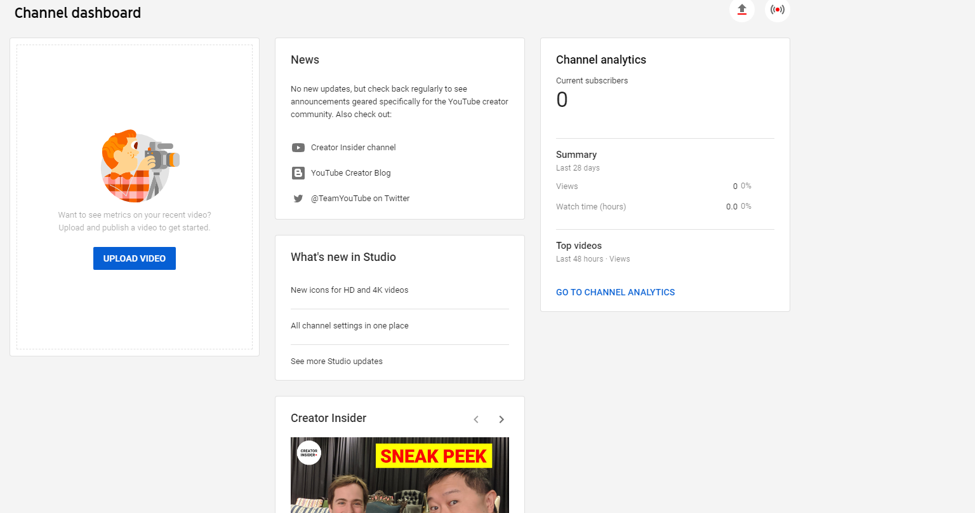Screen dimensions: 975x513
Task: Click the Last 48 hours · Views text
Action: tap(593, 259)
